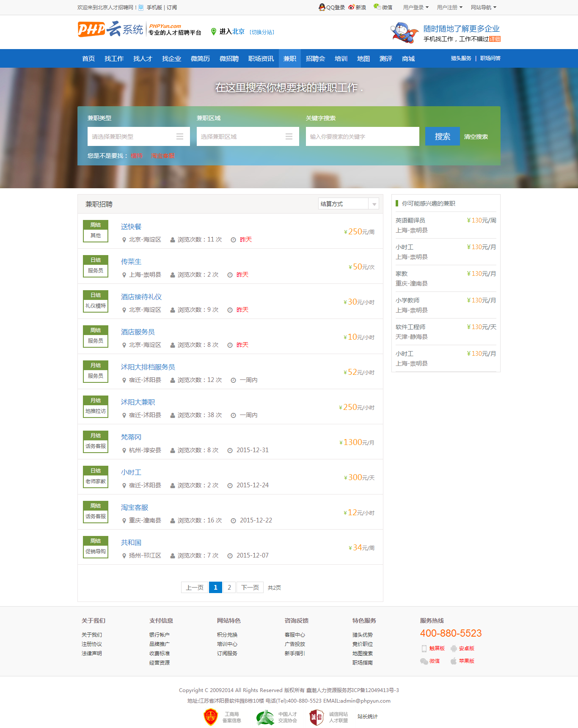Open the 英语翻译员 recommended job
Image resolution: width=578 pixels, height=728 pixels.
pyautogui.click(x=410, y=220)
